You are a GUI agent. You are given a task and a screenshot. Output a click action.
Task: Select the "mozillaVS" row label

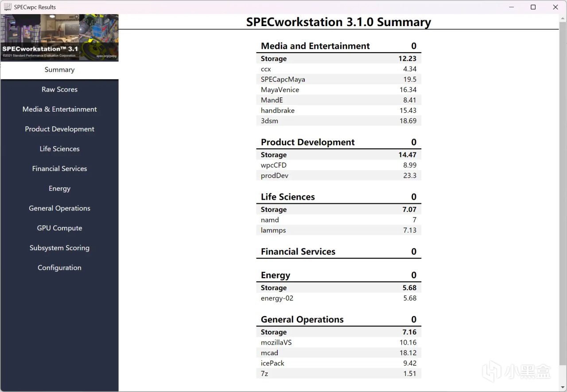[x=276, y=343]
